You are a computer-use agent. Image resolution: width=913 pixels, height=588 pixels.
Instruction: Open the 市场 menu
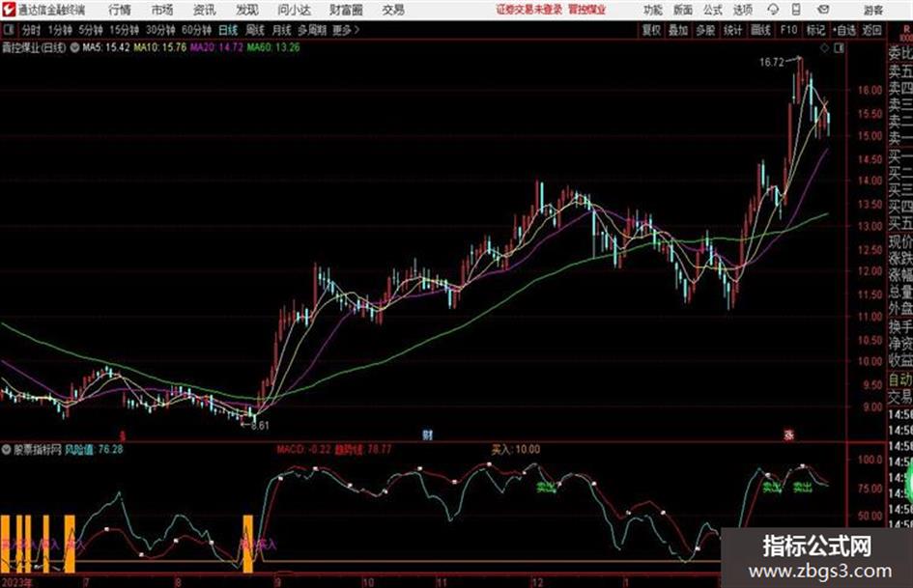[162, 10]
